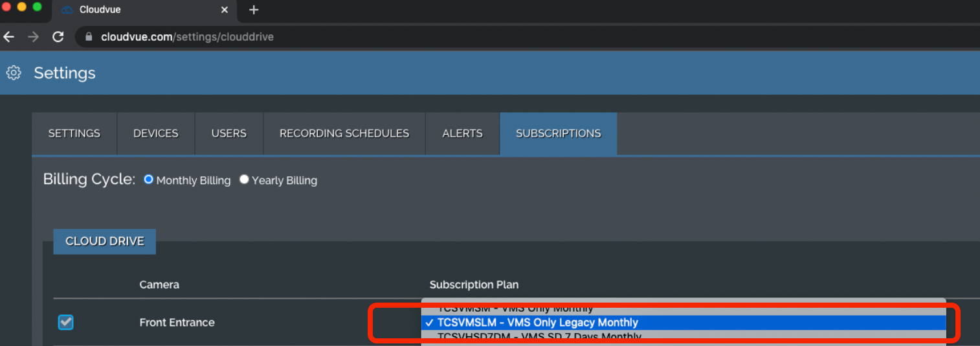Click the browser back arrow
The height and width of the screenshot is (346, 980).
coord(9,37)
